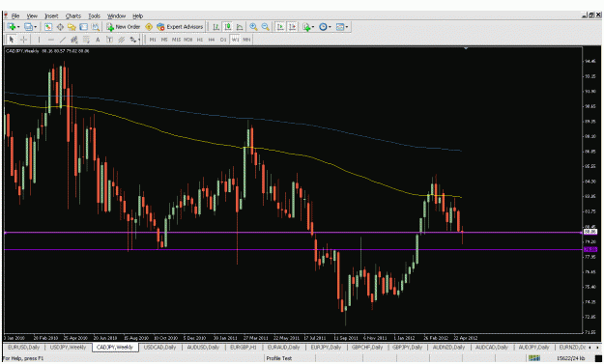Screen dimensions: 604x364
Task: Add an indicator via the Indicators icon
Action: click(x=306, y=27)
